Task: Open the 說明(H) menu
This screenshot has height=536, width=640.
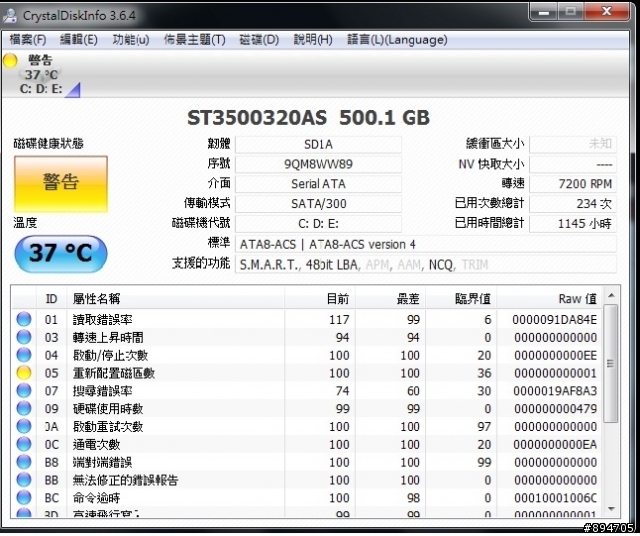Action: click(x=313, y=40)
